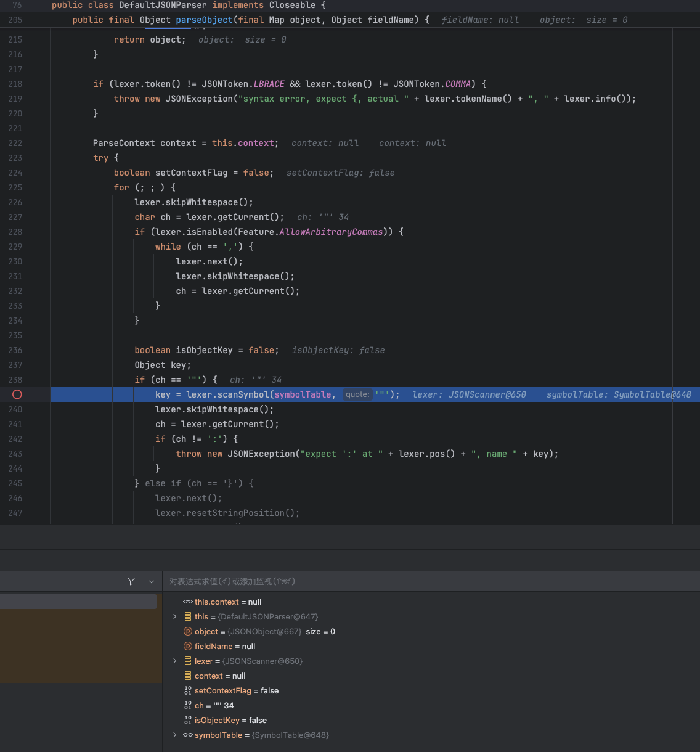
Task: Expand the 'symbolTable' watch entry
Action: tap(175, 735)
